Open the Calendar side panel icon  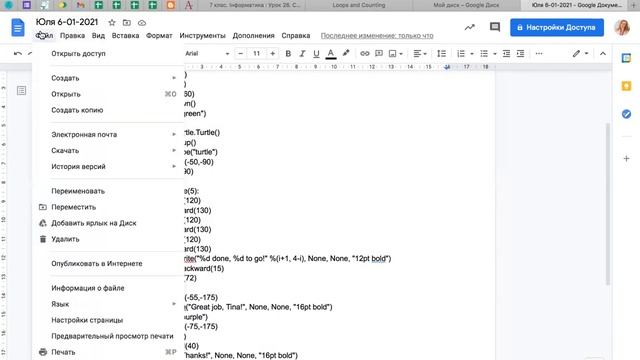626,58
